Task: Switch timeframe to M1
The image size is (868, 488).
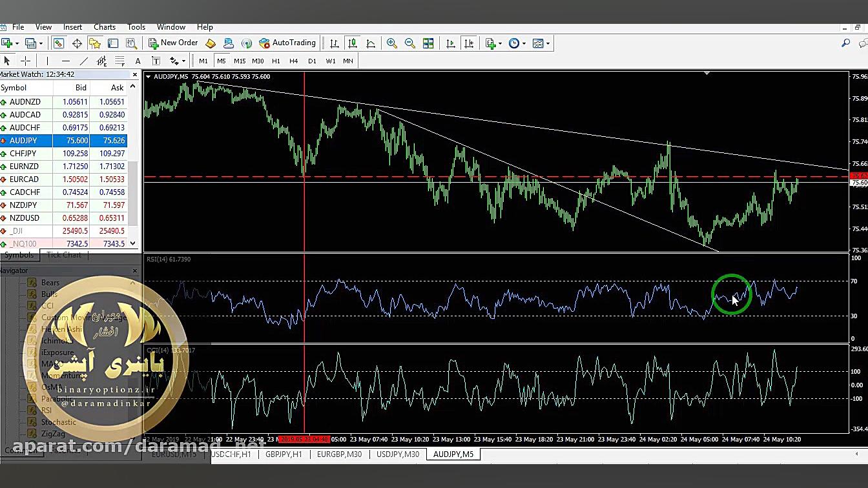Action: 203,61
